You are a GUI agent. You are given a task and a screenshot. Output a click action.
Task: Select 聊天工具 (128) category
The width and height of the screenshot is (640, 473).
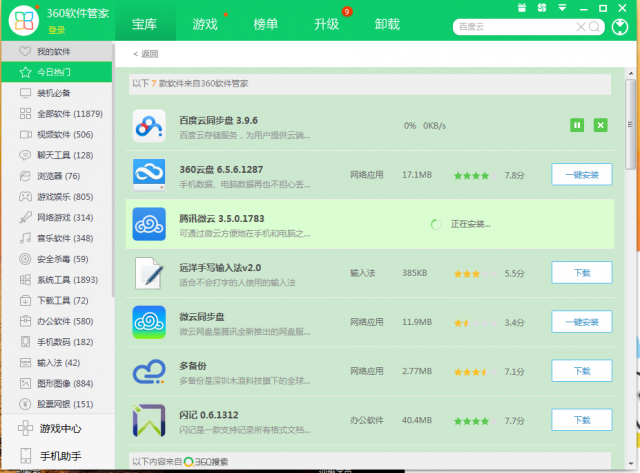coord(56,155)
